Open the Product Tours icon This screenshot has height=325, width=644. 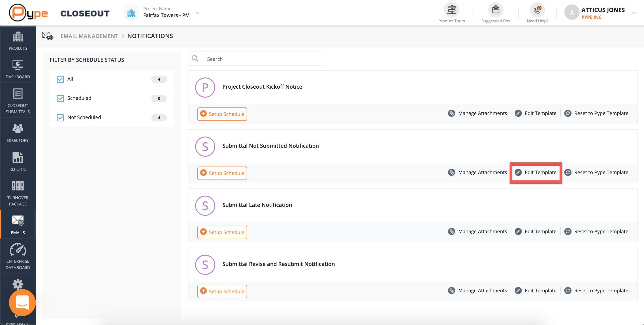(x=451, y=10)
